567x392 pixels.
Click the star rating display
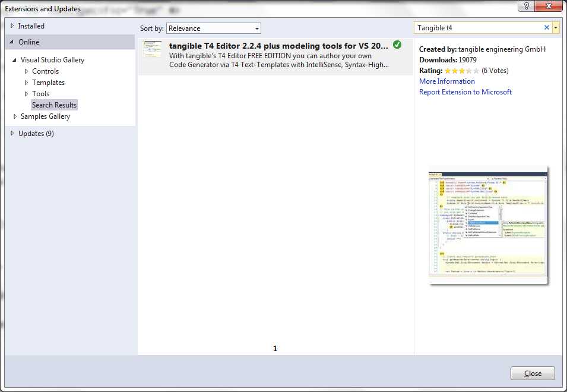(x=462, y=71)
